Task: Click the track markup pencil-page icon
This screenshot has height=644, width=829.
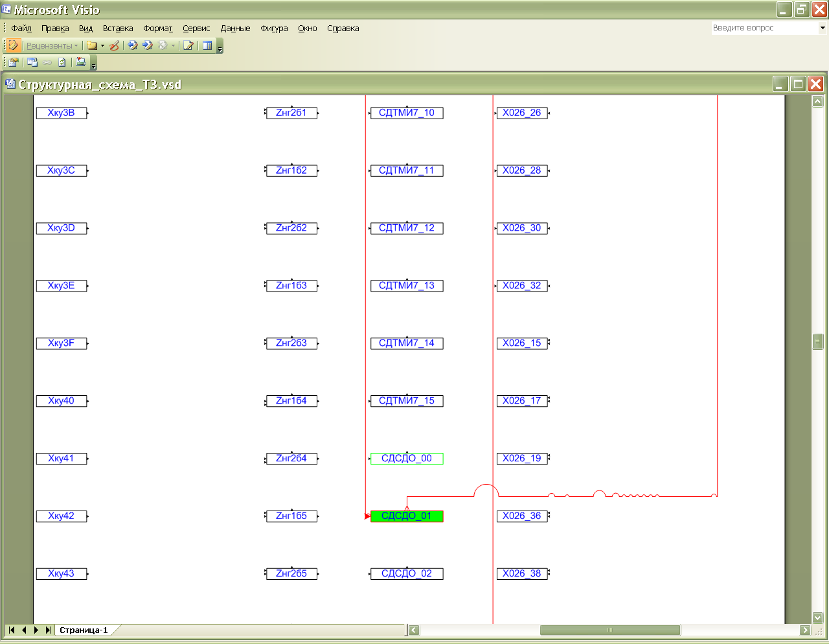Action: click(x=188, y=45)
